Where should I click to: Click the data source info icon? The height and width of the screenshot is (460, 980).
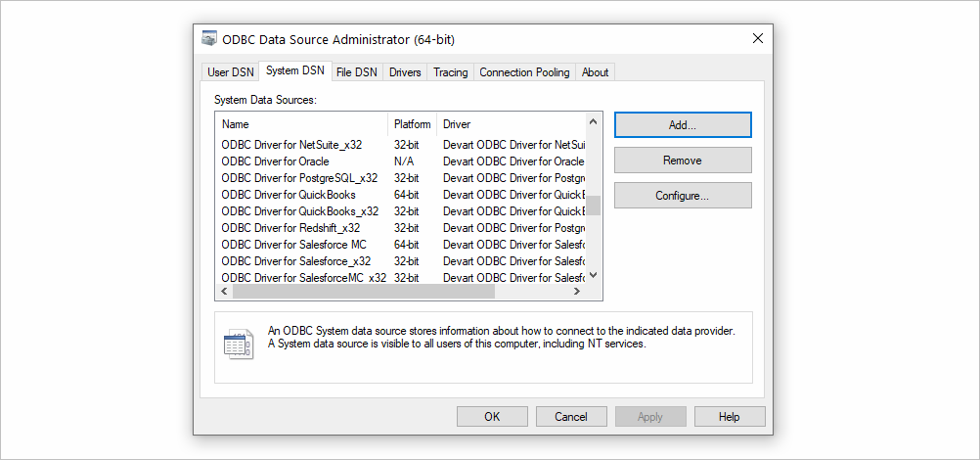click(x=238, y=344)
